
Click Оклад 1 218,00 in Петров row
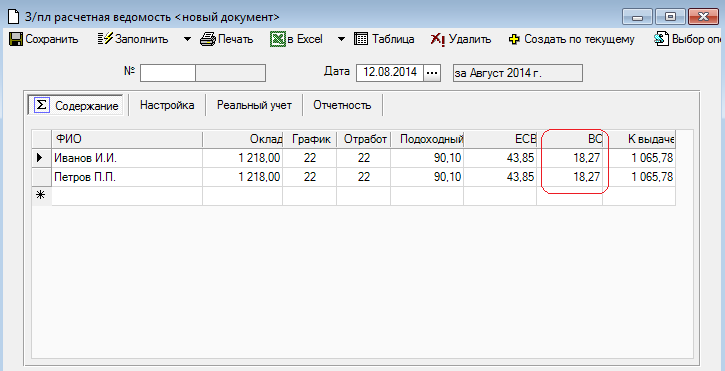(242, 177)
